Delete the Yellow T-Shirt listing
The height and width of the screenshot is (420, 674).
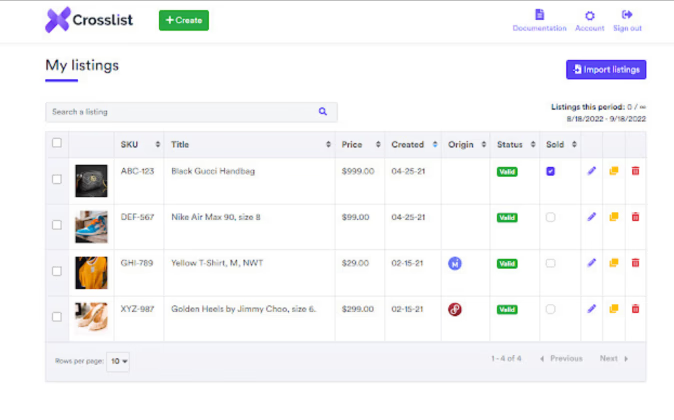pyautogui.click(x=635, y=263)
